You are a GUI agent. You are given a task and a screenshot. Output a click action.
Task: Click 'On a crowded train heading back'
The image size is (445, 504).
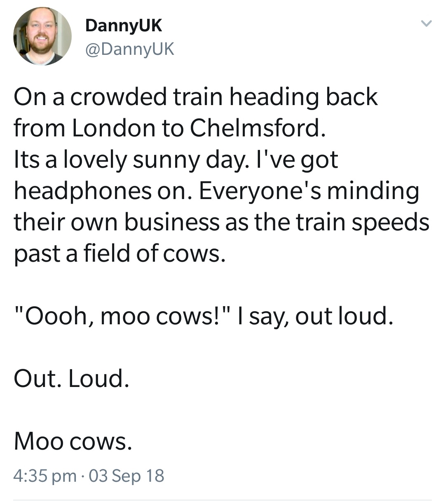[196, 98]
